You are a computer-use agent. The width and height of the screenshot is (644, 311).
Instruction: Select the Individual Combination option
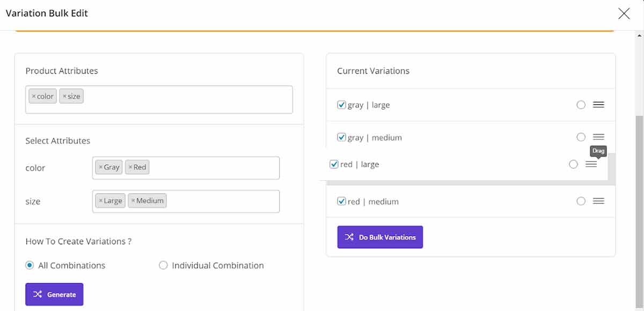[x=163, y=265]
